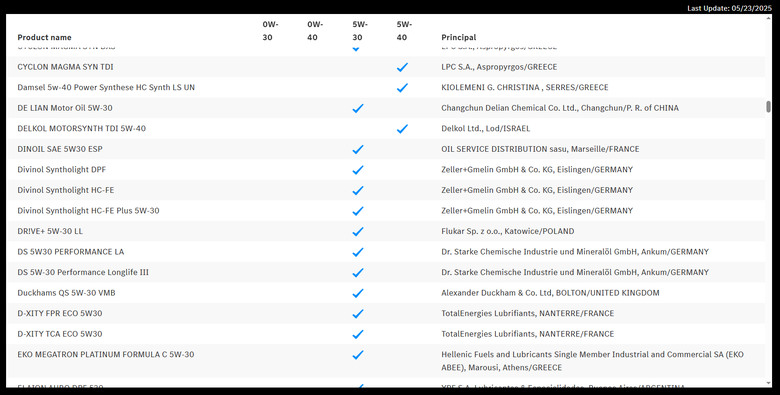The image size is (780, 395).
Task: Select the product name Divinol Syntholight HC-FE
Action: click(66, 190)
